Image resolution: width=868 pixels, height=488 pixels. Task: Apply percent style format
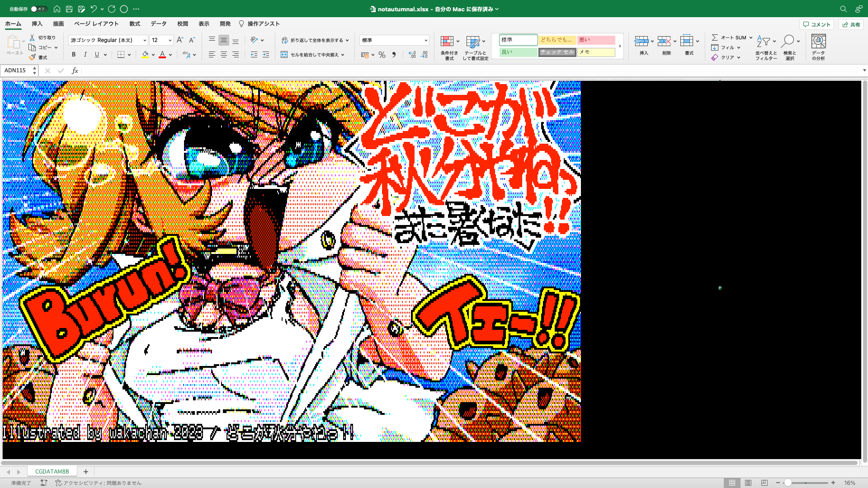[382, 55]
